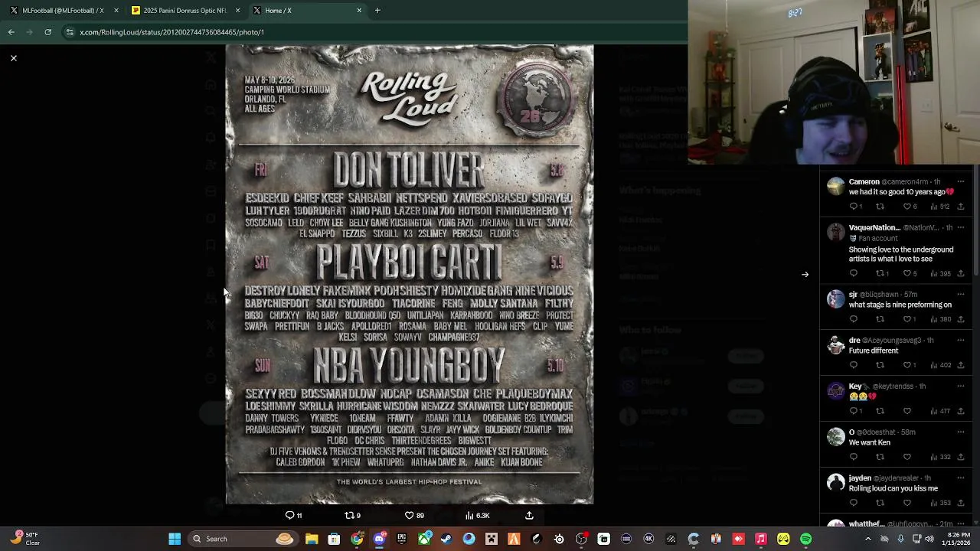View stats on Key's comment (477)
Screen dimensions: 980x551
click(939, 411)
